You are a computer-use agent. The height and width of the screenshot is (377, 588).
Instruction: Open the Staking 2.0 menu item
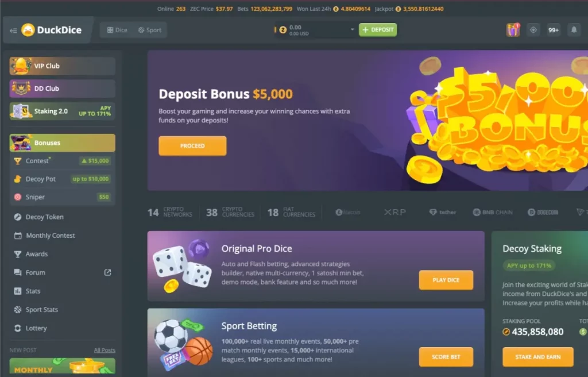[x=62, y=111]
